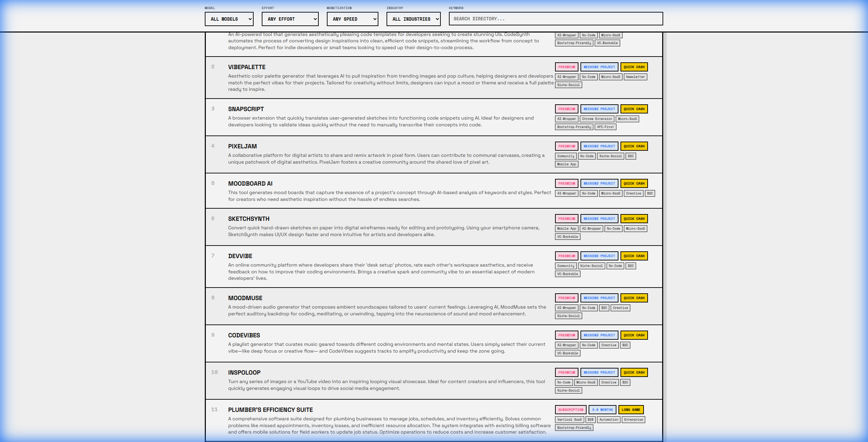Select Chrome Extension tag on SnapScript

coord(597,119)
